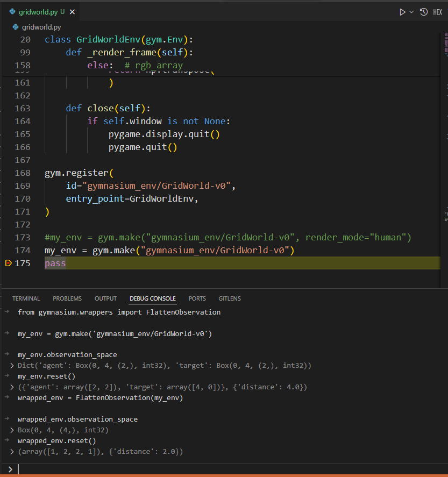Click 'pygame.display.quit()' in the editor
The height and width of the screenshot is (477, 448).
coord(164,134)
